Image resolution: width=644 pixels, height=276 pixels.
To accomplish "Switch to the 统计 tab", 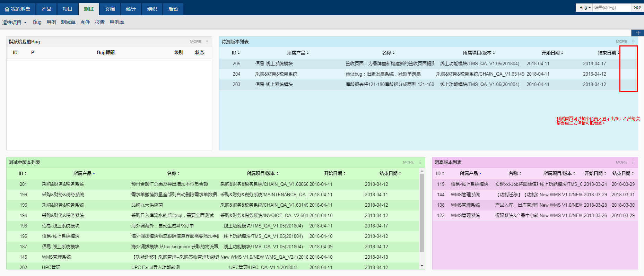I will click(131, 9).
